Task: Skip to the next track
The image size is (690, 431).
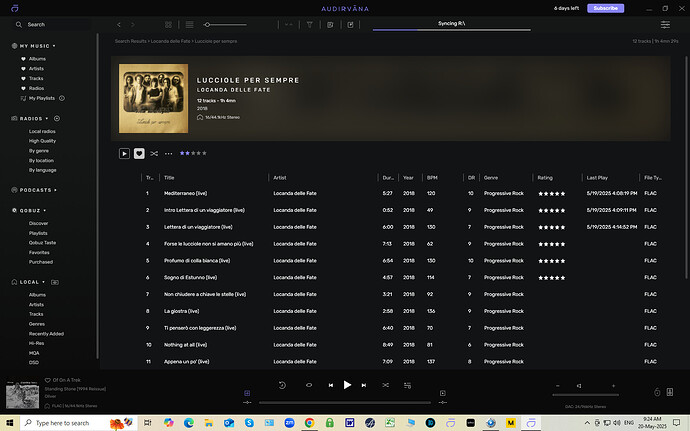Action: click(x=364, y=385)
